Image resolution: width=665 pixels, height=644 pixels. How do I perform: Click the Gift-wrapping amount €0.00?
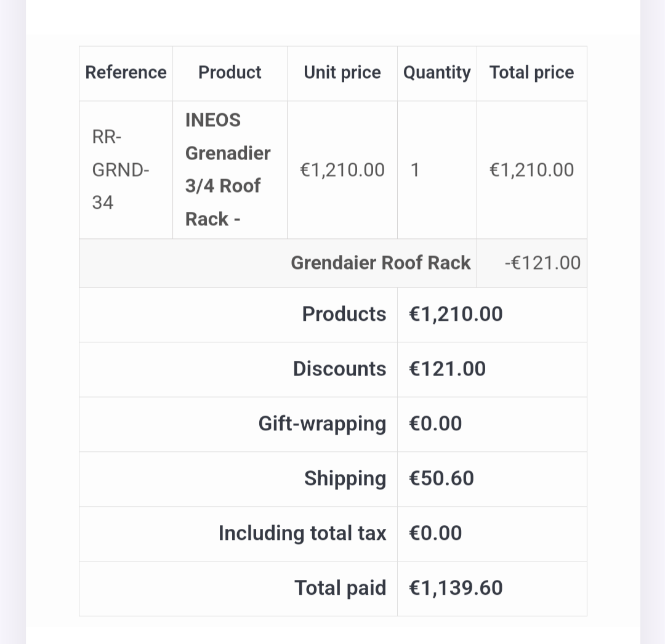pyautogui.click(x=435, y=424)
